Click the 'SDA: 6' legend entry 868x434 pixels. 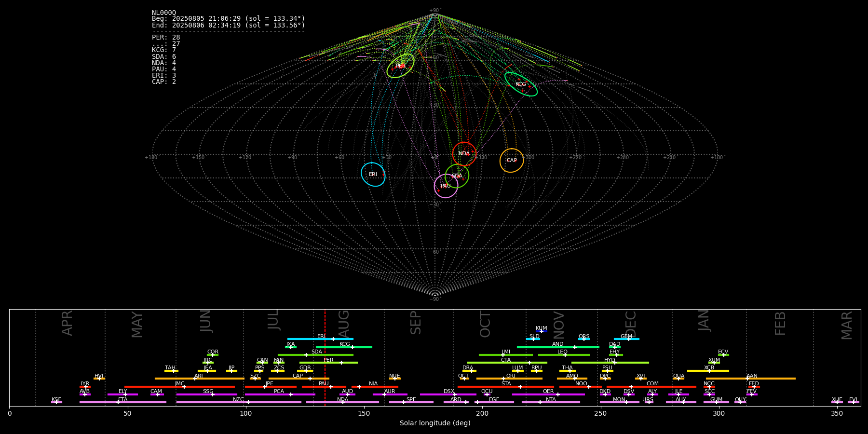pyautogui.click(x=164, y=56)
